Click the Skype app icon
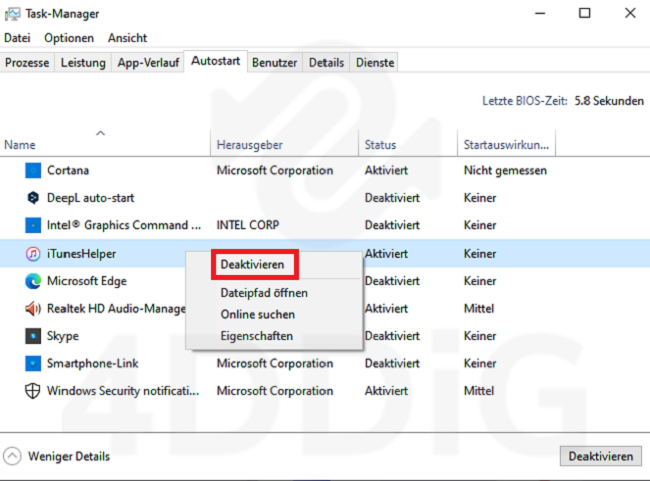This screenshot has height=481, width=650. coord(33,336)
